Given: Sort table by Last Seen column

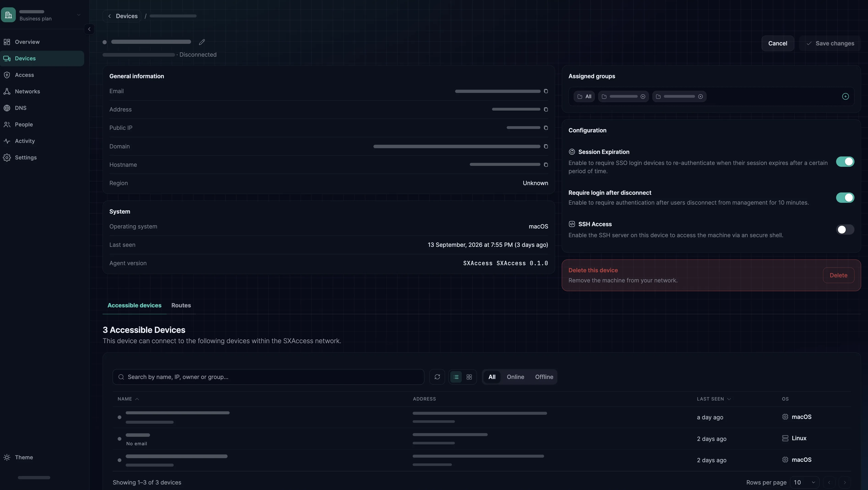Looking at the screenshot, I should click(714, 399).
